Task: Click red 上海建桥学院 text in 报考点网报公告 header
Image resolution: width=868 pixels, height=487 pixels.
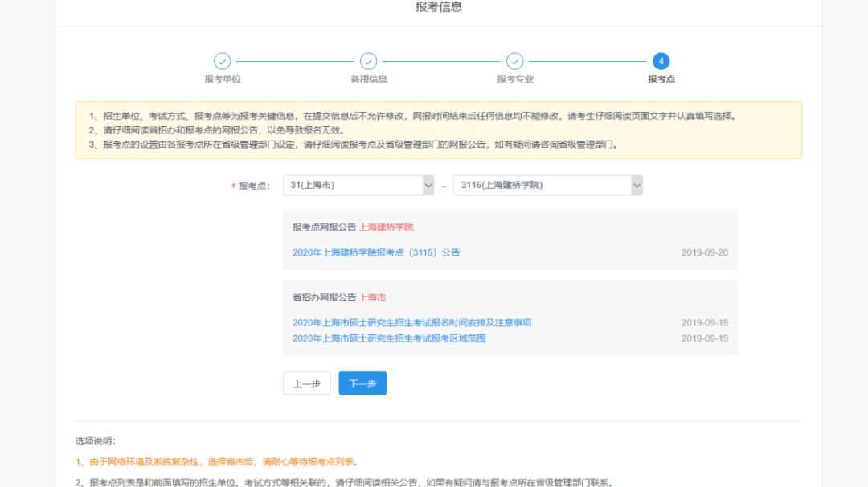Action: coord(386,227)
